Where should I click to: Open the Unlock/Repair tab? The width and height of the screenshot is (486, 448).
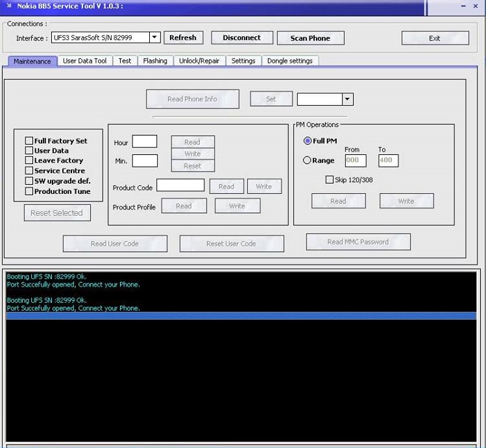[x=199, y=61]
